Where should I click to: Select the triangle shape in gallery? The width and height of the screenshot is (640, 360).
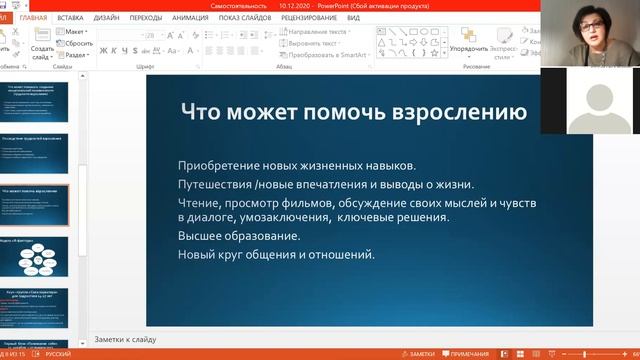tap(381, 42)
